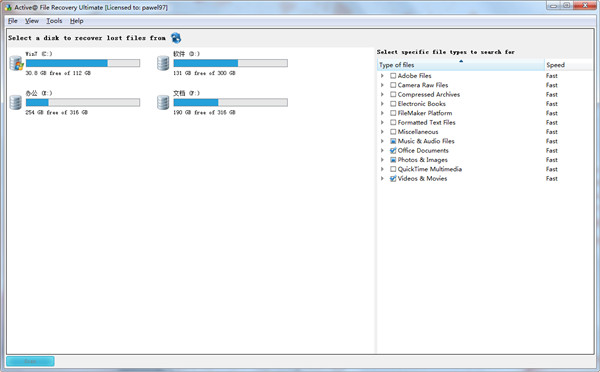
Task: Expand the Photos & Images node
Action: point(382,160)
